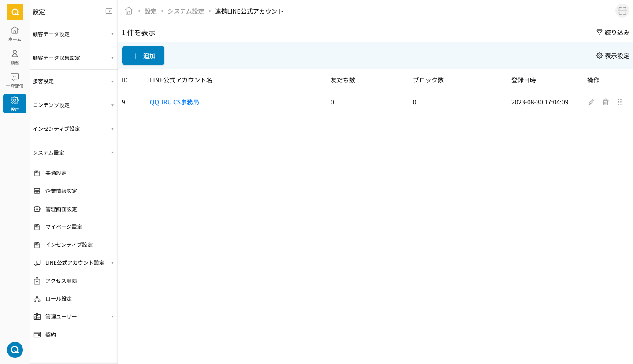Click the drag handle dots icon in 操作 column

620,102
